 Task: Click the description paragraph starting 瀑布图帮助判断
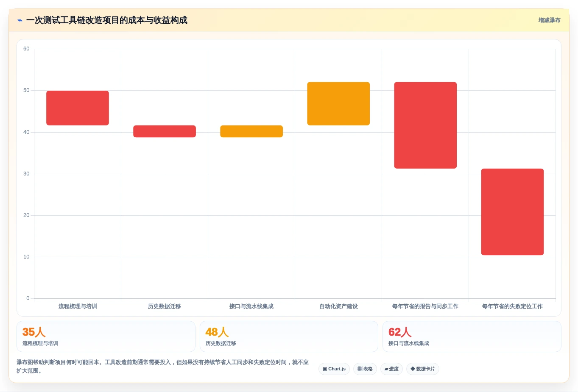(163, 367)
